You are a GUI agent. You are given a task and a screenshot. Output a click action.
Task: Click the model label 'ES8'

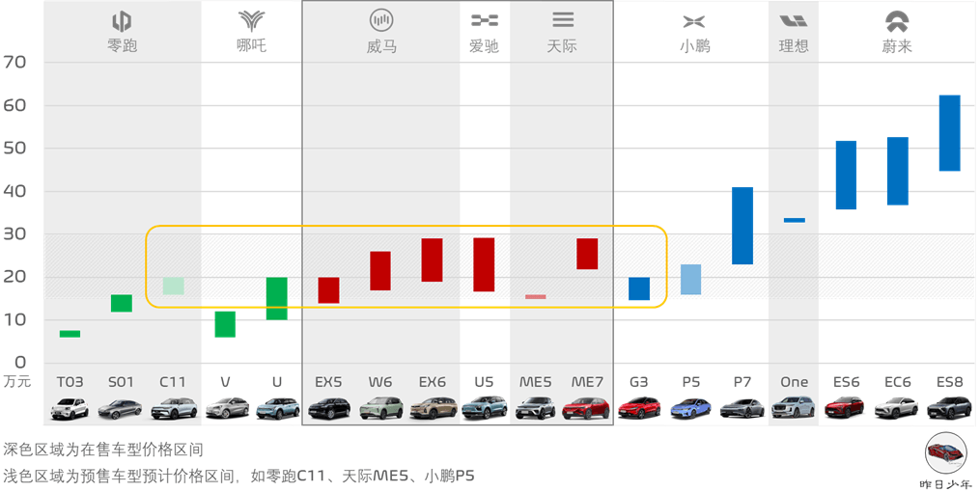(x=949, y=382)
